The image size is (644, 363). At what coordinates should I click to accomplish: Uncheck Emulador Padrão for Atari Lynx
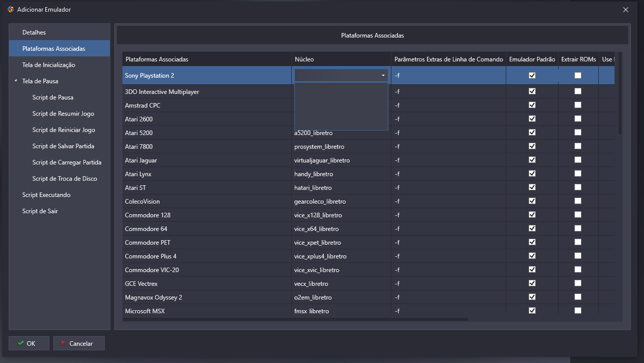click(532, 174)
